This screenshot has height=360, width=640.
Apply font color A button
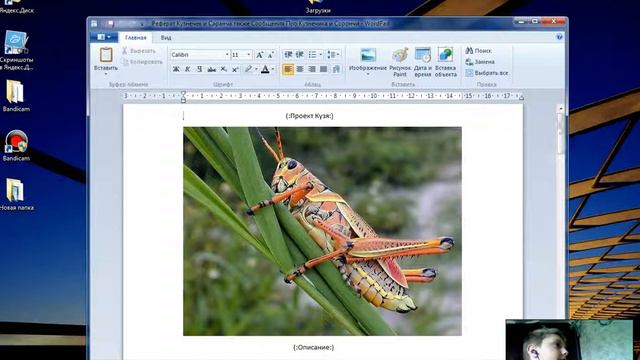tap(265, 69)
